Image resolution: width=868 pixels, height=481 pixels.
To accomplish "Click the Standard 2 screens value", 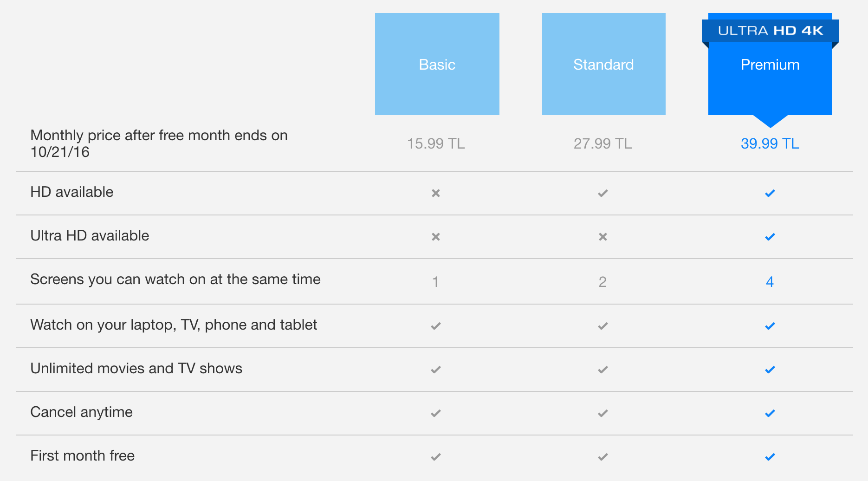I will pyautogui.click(x=602, y=282).
